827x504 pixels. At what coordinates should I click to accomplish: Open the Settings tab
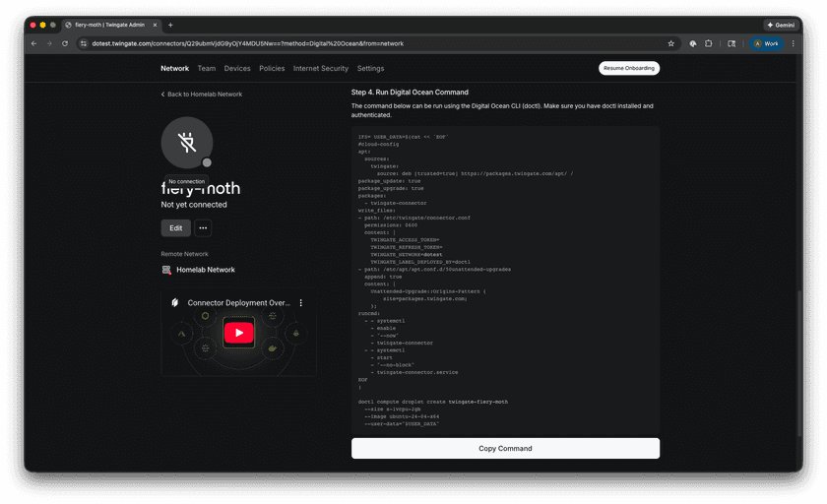click(x=370, y=69)
